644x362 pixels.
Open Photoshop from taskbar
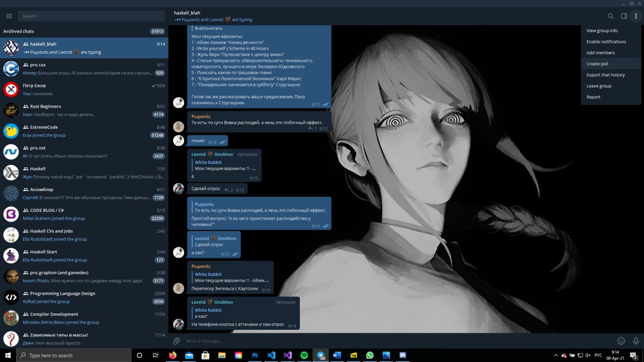pos(255,355)
